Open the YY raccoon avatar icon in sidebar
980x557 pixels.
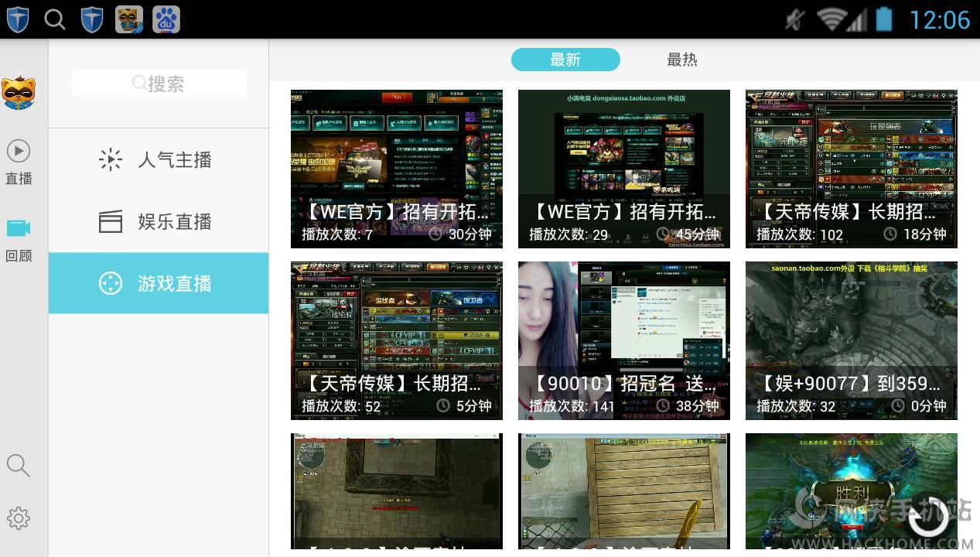pos(18,93)
